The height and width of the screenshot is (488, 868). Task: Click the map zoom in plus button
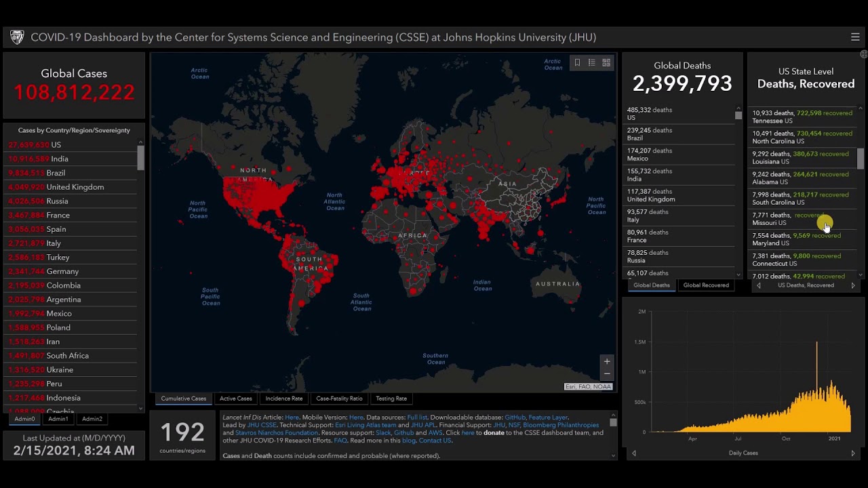(x=607, y=361)
